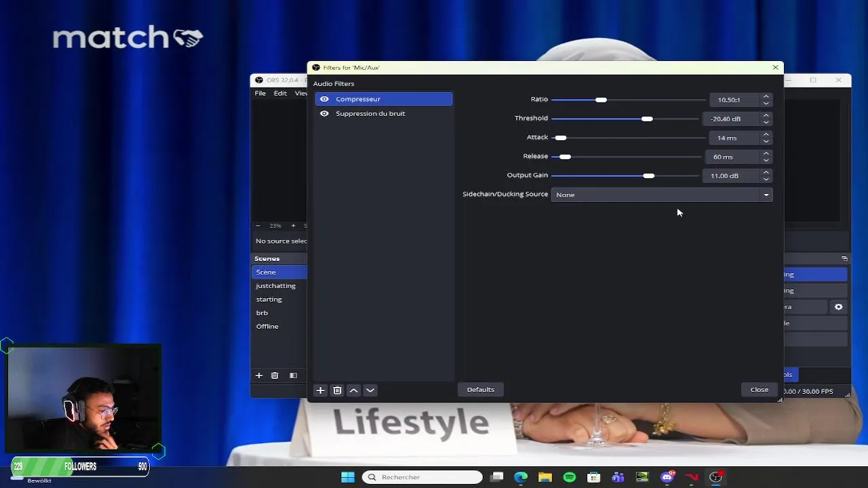
Task: Click the Ratio slider handle
Action: pos(601,100)
